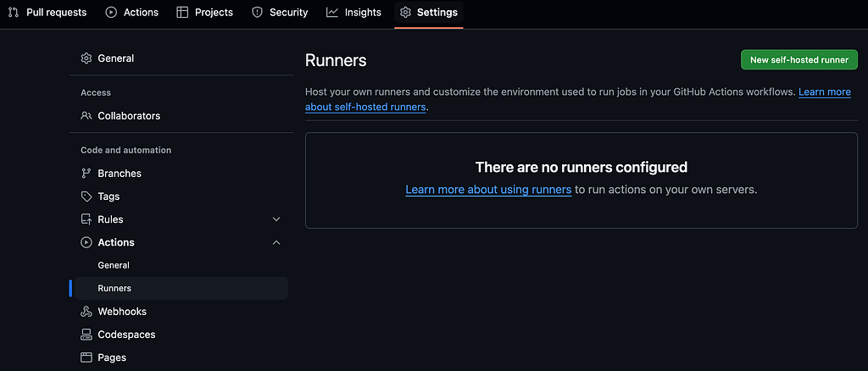Viewport: 868px width, 371px height.
Task: Click the Security shield icon
Action: pos(257,12)
